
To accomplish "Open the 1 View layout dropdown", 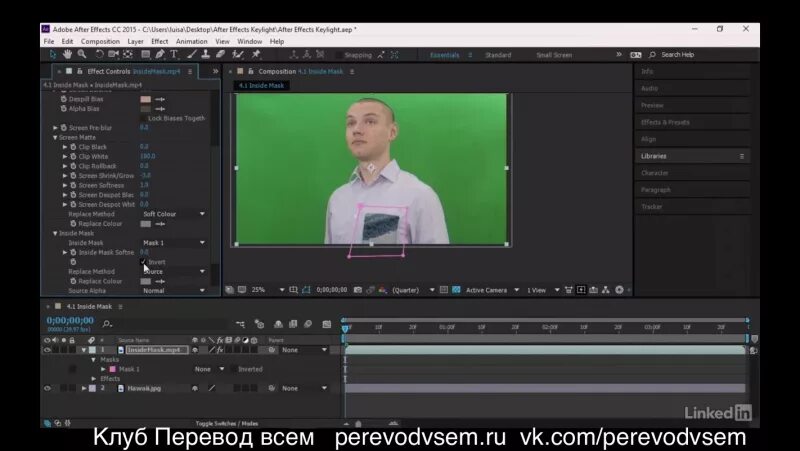I will point(543,290).
